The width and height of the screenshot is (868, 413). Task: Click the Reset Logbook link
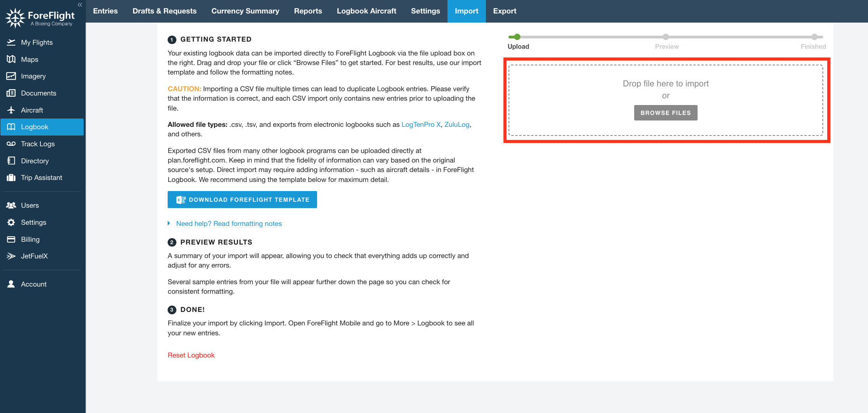[x=191, y=355]
